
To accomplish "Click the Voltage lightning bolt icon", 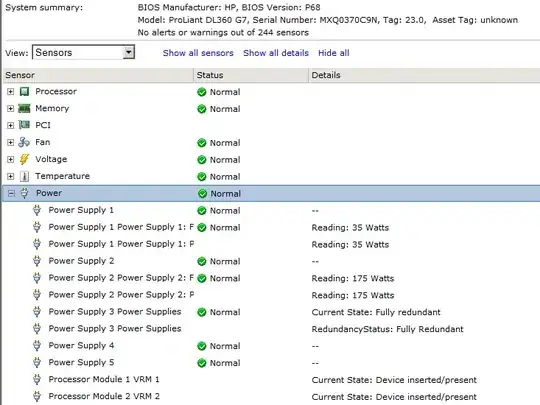I will [24, 159].
